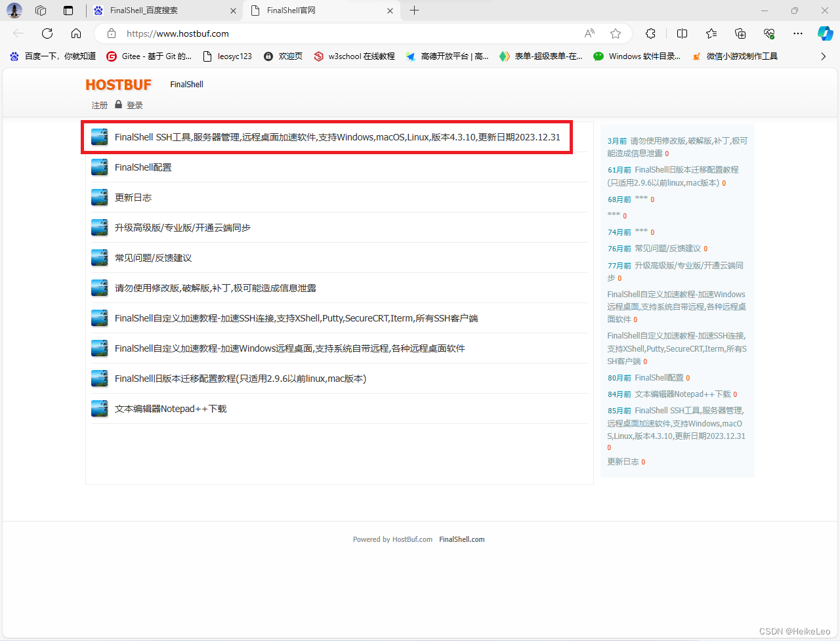The image size is (840, 641).
Task: Click footer Powered by HostBuf.com link
Action: click(392, 539)
